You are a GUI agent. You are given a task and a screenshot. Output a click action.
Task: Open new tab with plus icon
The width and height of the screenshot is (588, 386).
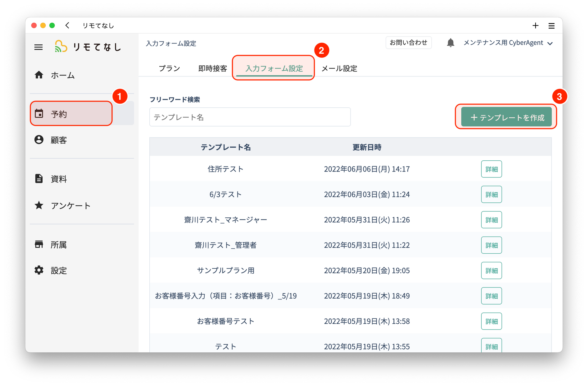535,26
